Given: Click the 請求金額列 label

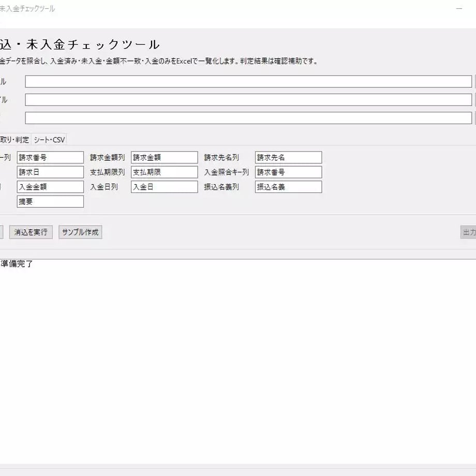Looking at the screenshot, I should tap(107, 158).
